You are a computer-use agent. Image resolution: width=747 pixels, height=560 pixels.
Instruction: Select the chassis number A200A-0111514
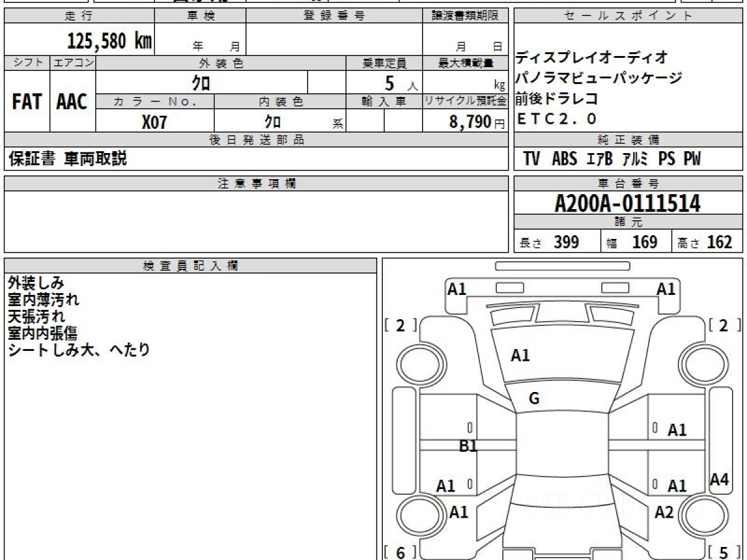click(628, 203)
